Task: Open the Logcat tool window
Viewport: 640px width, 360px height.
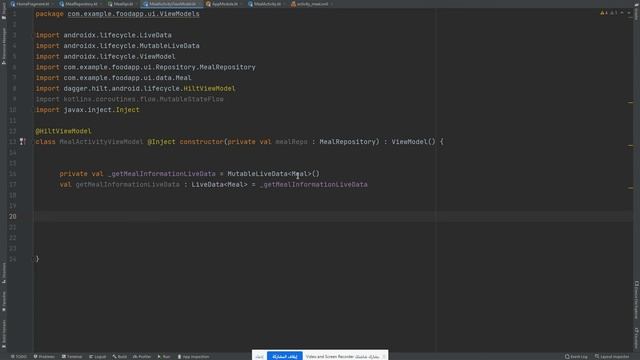Action: coord(98,357)
